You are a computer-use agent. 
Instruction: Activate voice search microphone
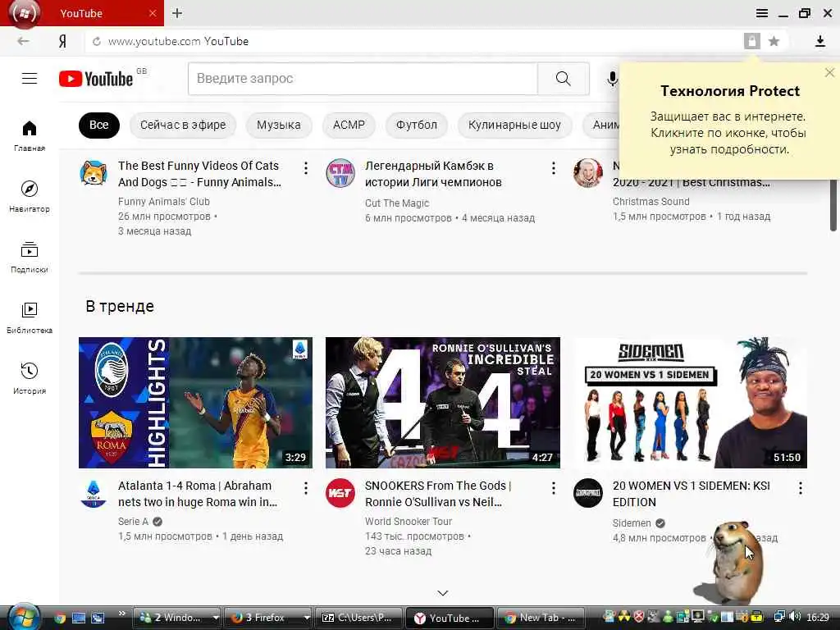click(x=612, y=79)
